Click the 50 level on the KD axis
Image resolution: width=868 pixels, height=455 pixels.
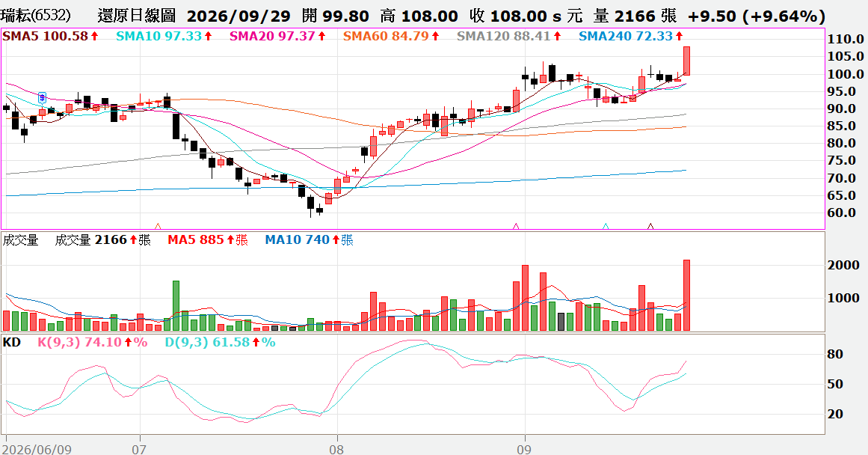[x=835, y=384]
